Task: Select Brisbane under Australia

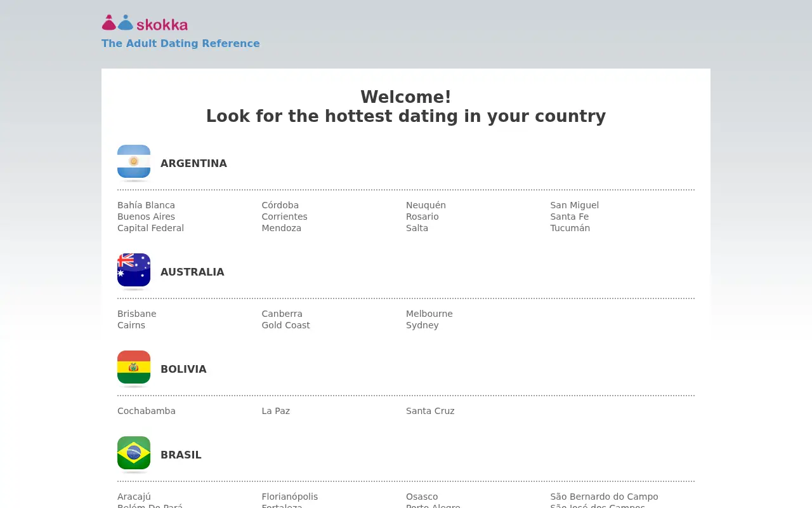Action: pos(136,314)
